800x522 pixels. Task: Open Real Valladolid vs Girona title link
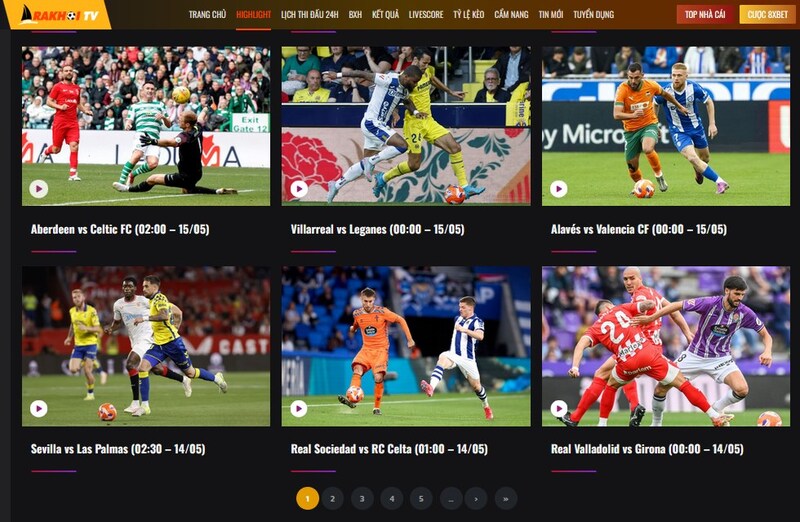click(647, 449)
